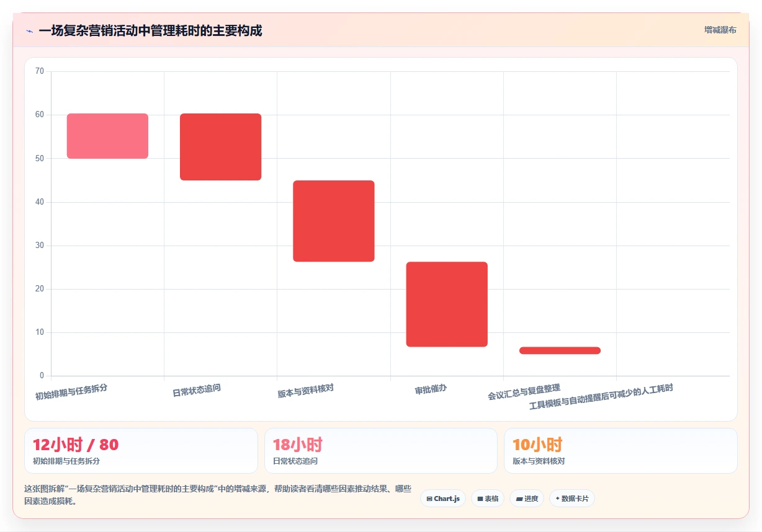Click the 增减瀑布 label in header

(x=720, y=30)
